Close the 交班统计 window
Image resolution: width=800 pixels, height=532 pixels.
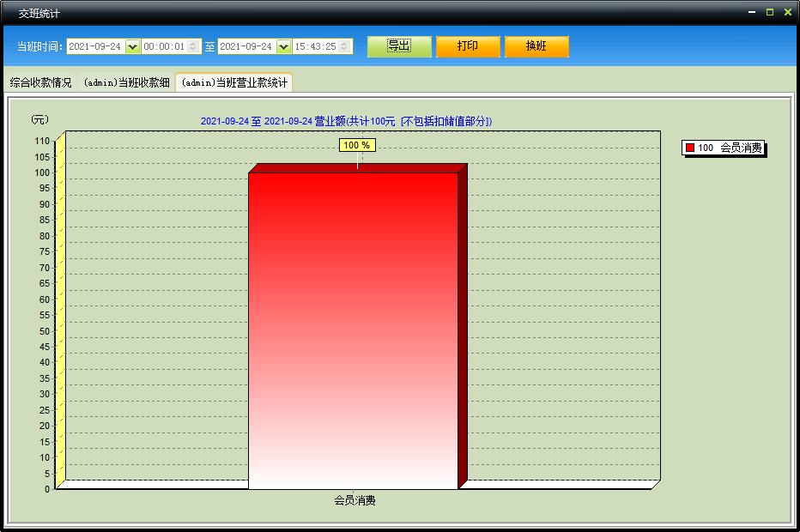(788, 12)
